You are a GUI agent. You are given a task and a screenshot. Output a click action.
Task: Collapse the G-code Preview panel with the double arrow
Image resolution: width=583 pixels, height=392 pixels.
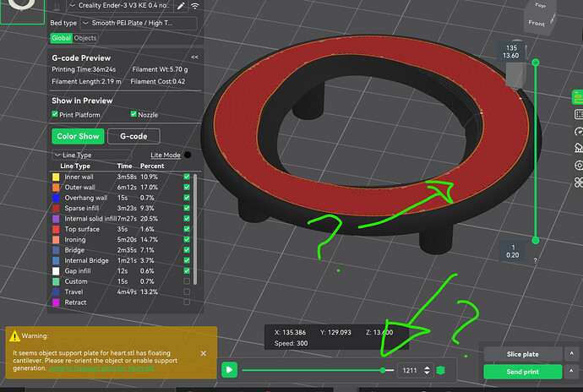coord(194,57)
